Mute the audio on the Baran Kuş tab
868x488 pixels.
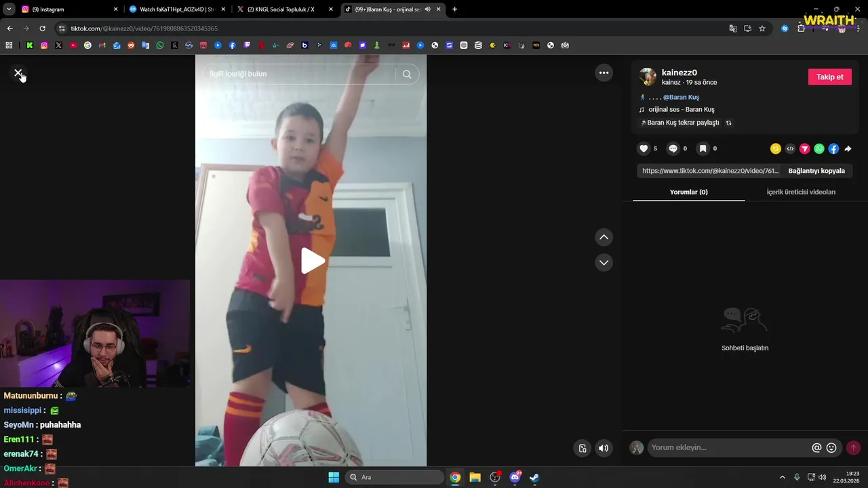pyautogui.click(x=427, y=9)
